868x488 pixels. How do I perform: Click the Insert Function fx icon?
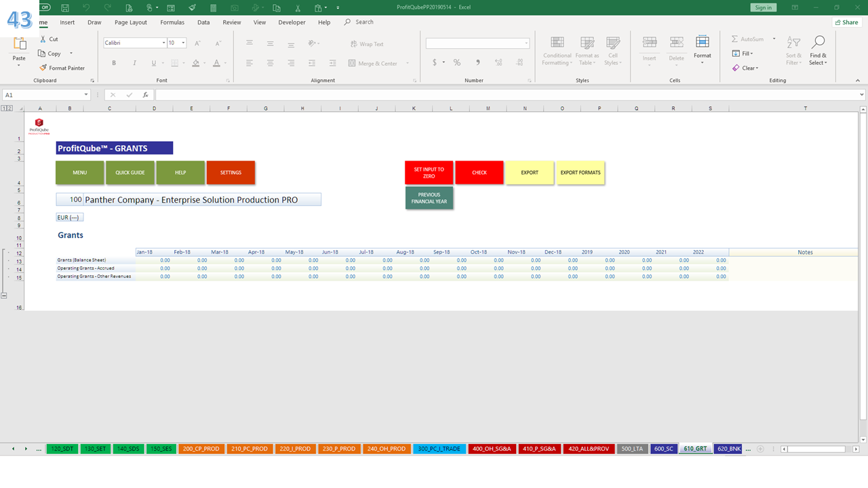tap(145, 95)
